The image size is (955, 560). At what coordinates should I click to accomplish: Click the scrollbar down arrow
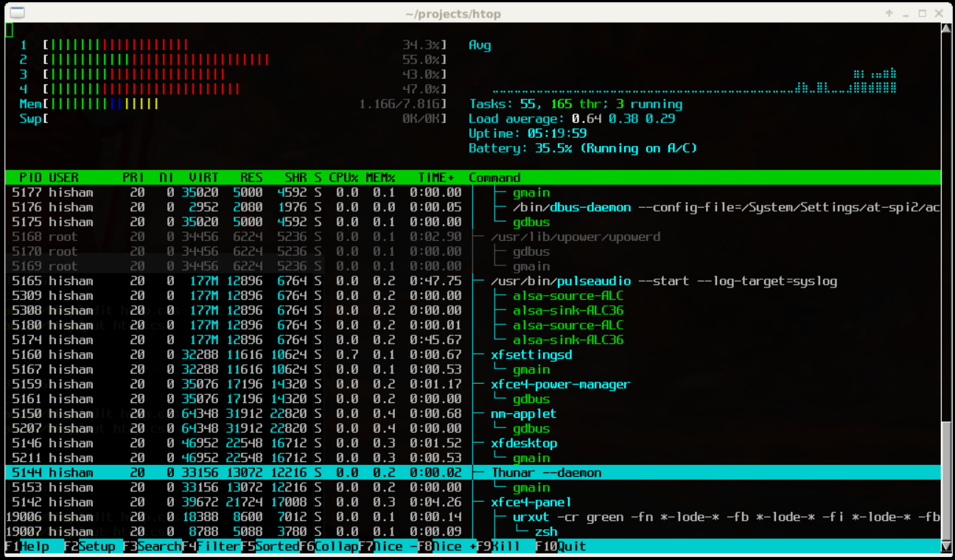click(946, 546)
